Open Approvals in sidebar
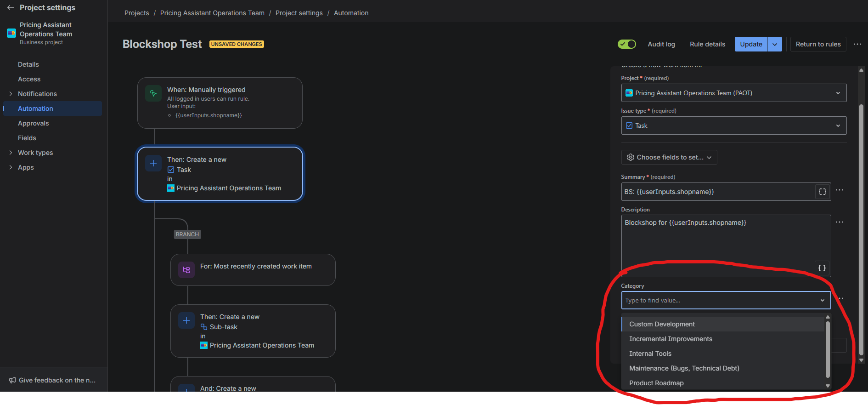Viewport: 868px width, 405px height. [x=34, y=123]
